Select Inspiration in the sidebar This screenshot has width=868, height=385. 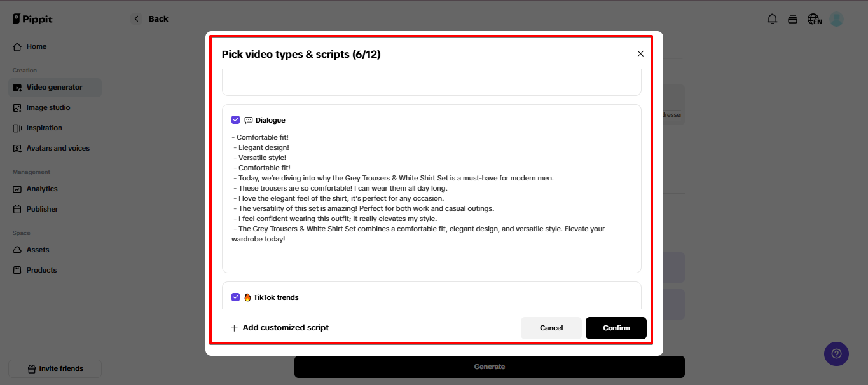point(45,128)
